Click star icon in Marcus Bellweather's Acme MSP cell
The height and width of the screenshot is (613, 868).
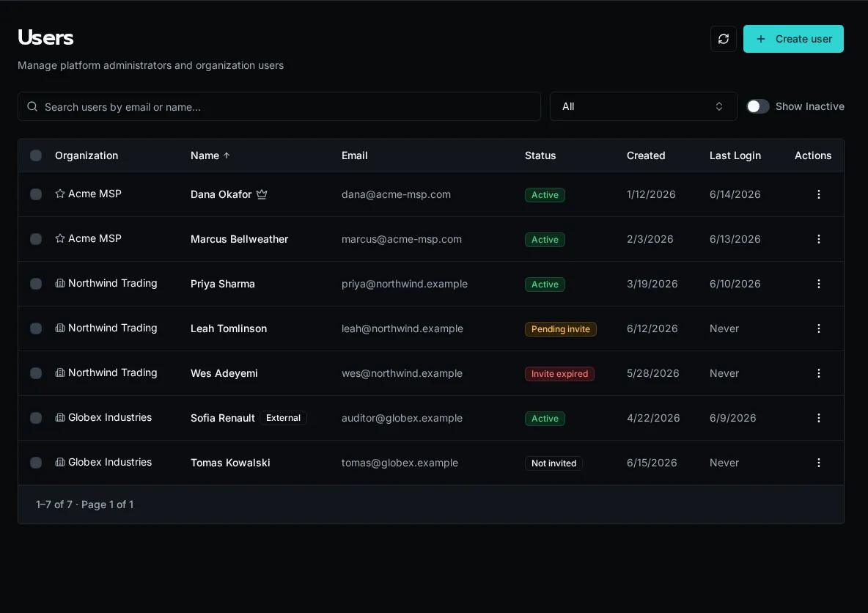click(x=60, y=238)
